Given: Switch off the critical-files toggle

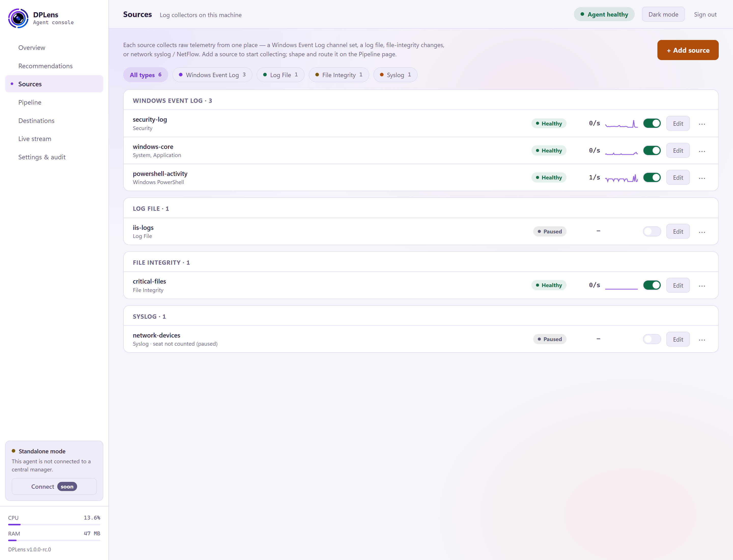Looking at the screenshot, I should (x=652, y=285).
